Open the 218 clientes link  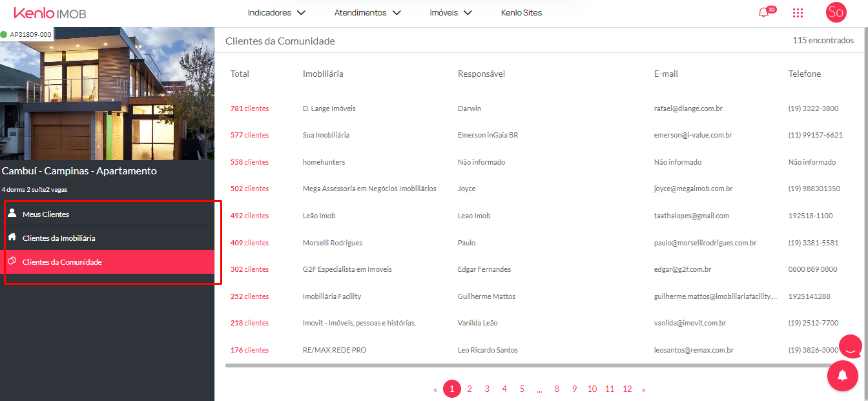coord(249,323)
